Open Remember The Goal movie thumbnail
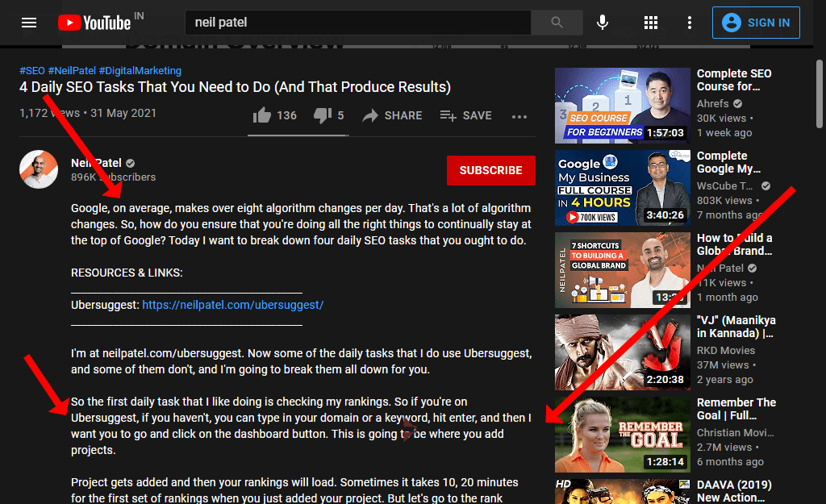826x504 pixels. pos(622,434)
